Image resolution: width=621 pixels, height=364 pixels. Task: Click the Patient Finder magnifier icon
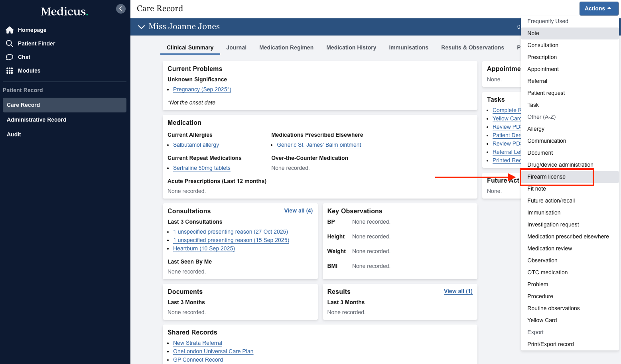(10, 43)
